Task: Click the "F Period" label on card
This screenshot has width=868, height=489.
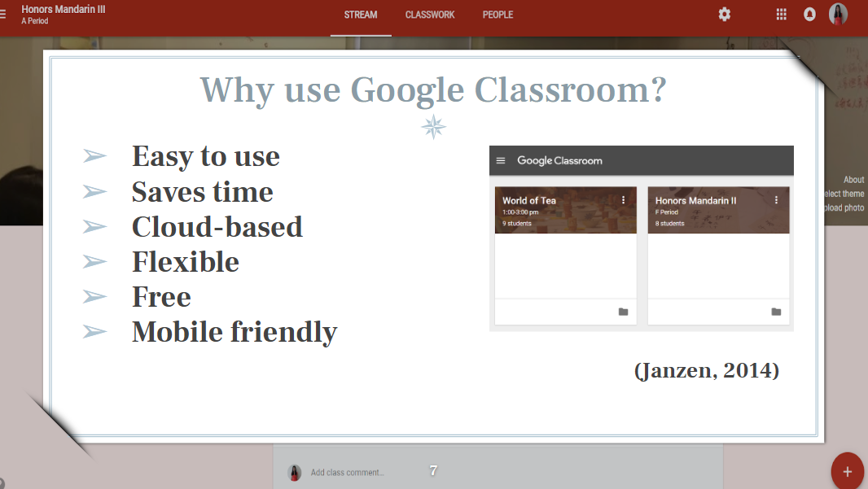Action: coord(667,212)
